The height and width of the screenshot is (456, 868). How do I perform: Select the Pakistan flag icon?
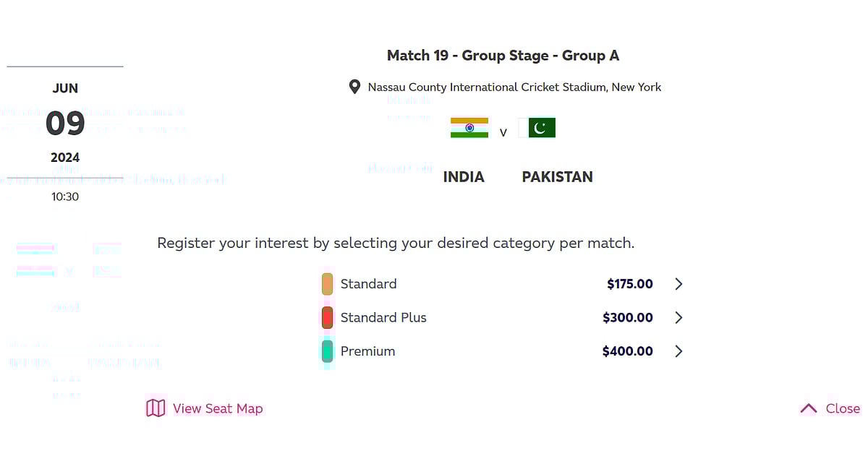537,127
